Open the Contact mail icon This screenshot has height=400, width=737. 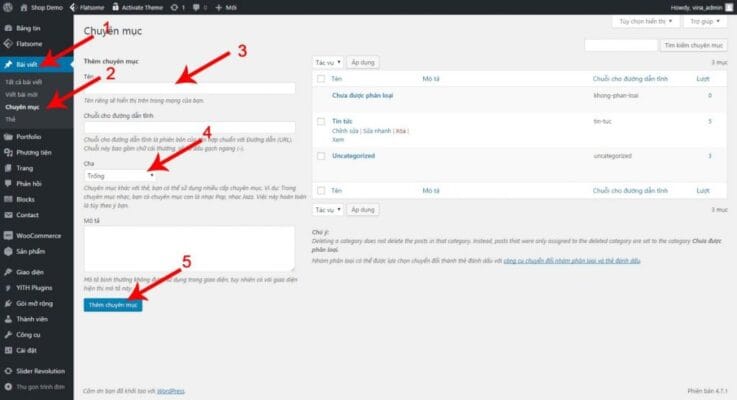click(x=8, y=215)
